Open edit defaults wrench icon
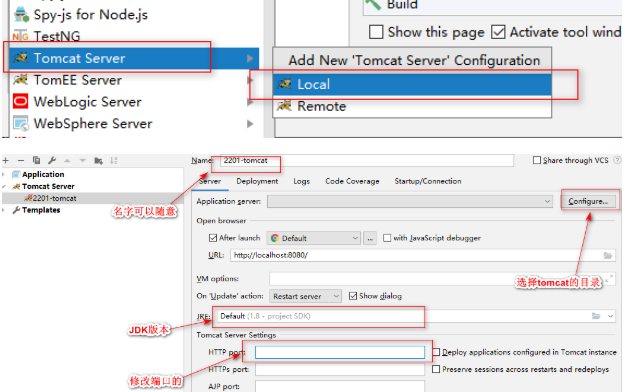 pos(52,160)
